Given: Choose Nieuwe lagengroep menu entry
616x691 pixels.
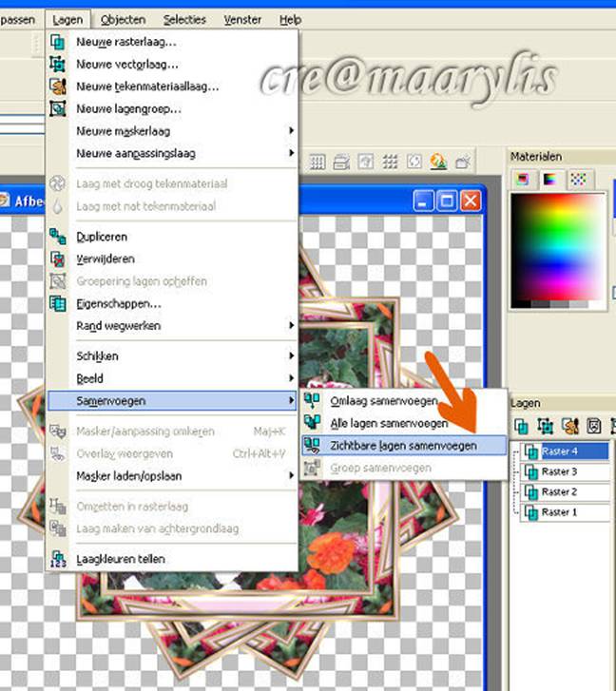Looking at the screenshot, I should pos(172,109).
